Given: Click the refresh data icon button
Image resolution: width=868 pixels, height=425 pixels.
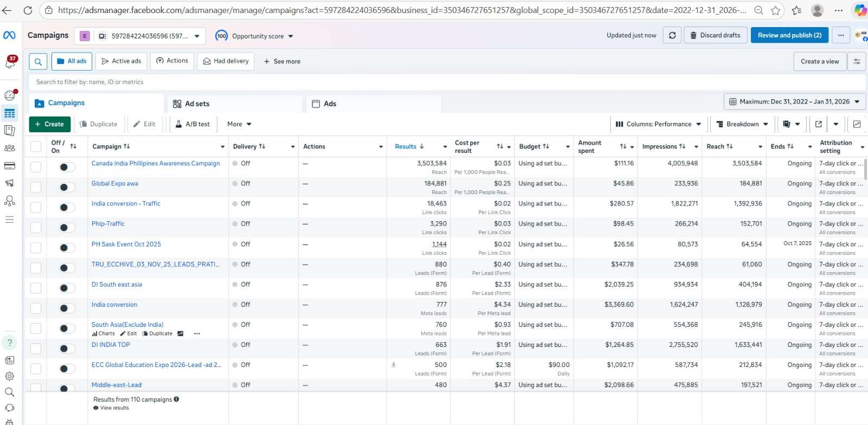Looking at the screenshot, I should 672,35.
